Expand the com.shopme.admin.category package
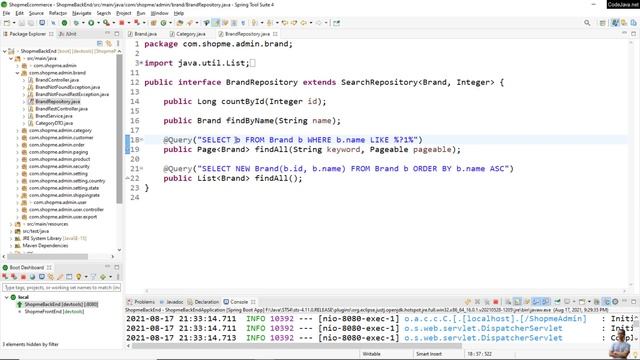The width and height of the screenshot is (640, 360). [x=18, y=131]
